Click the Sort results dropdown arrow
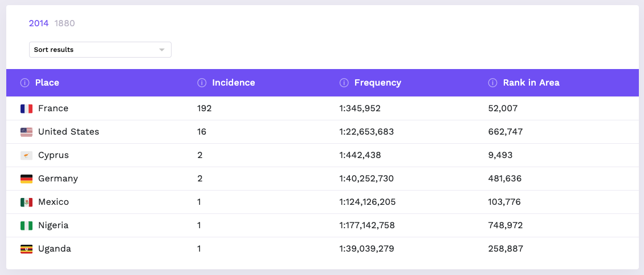644x275 pixels. point(162,50)
